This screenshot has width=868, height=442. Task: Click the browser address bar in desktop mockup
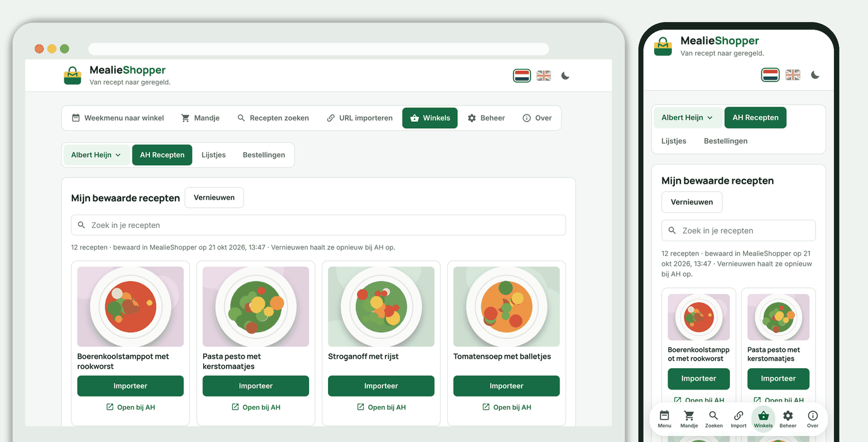[x=319, y=49]
